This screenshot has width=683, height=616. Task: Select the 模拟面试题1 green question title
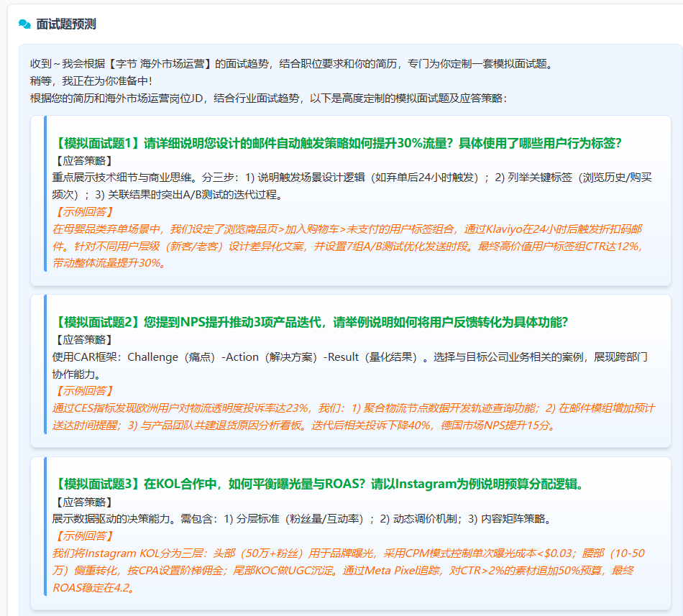pos(338,143)
